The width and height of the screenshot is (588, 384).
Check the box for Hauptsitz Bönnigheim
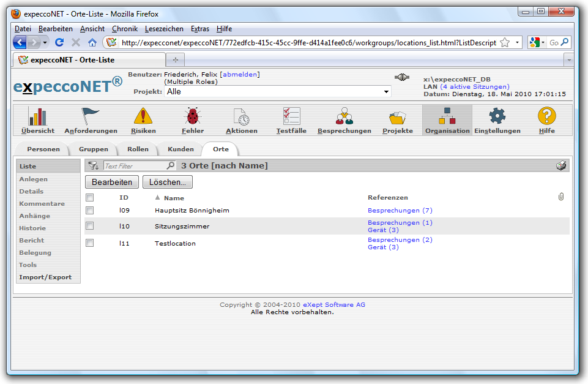click(90, 211)
